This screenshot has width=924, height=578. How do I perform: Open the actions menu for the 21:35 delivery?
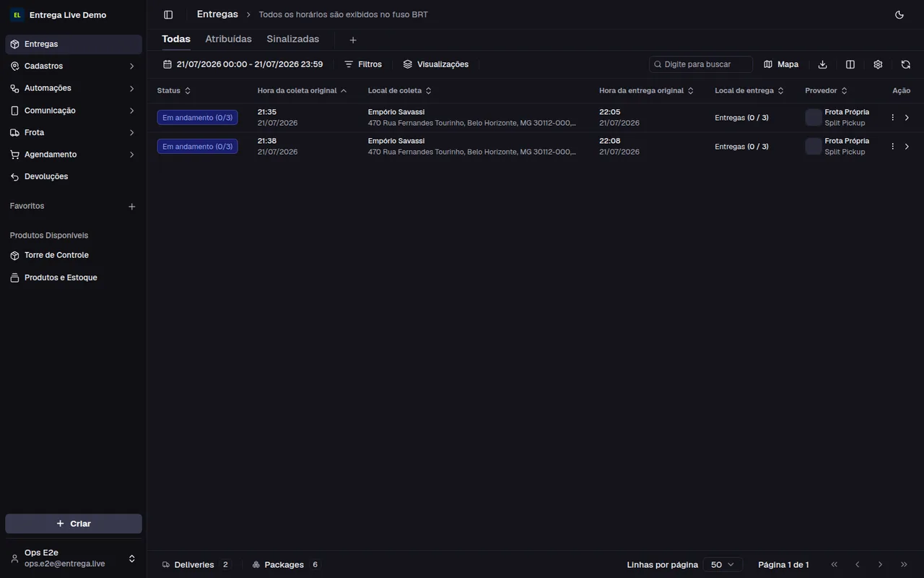point(893,118)
